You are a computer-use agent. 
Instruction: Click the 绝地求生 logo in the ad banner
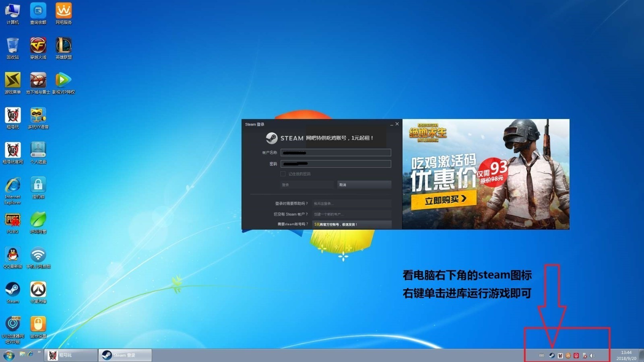(x=428, y=133)
